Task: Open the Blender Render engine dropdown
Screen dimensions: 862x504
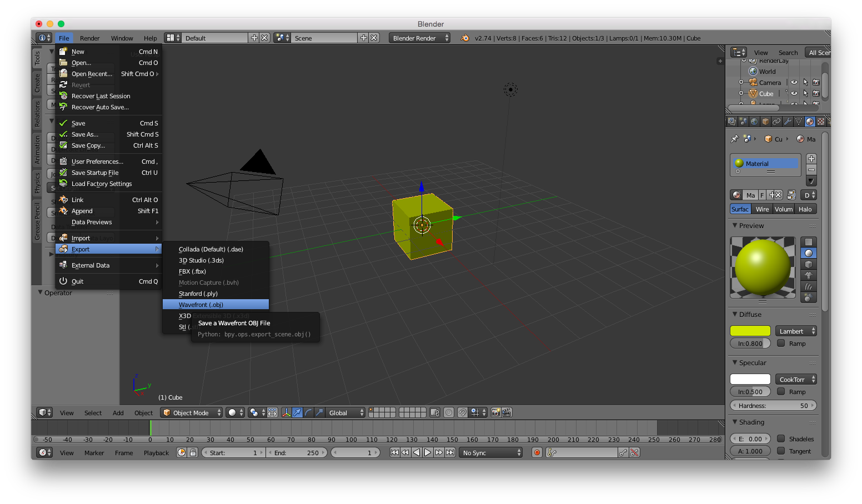Action: point(420,38)
